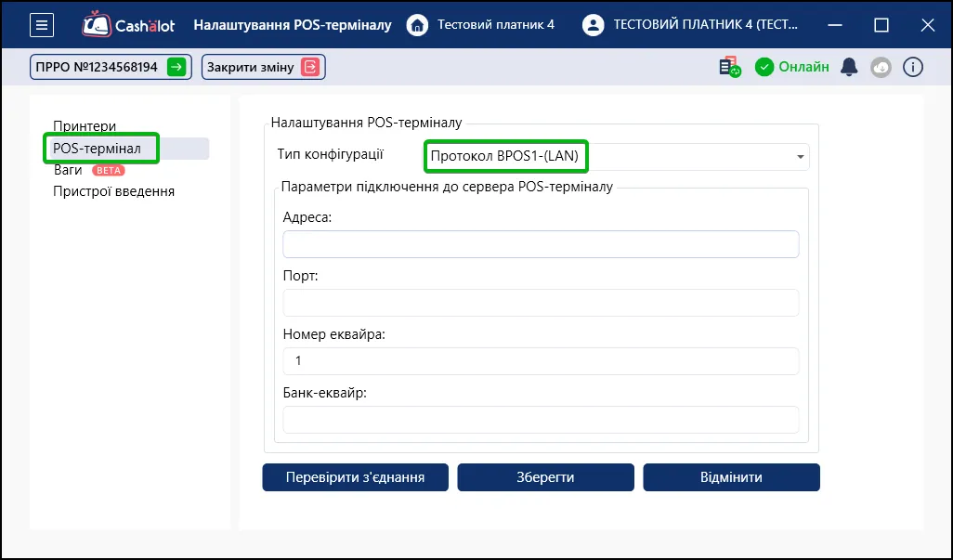Viewport: 953px width, 560px height.
Task: Open the info icon
Action: 913,67
